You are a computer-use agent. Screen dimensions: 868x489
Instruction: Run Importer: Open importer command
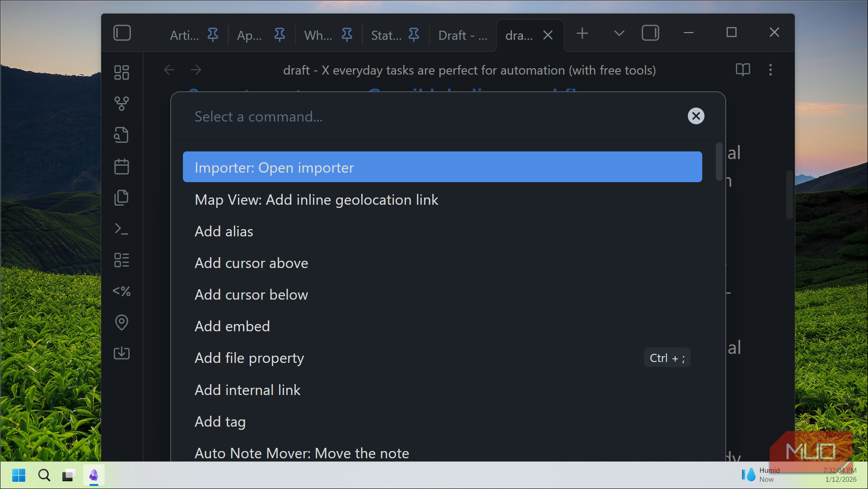click(x=442, y=167)
